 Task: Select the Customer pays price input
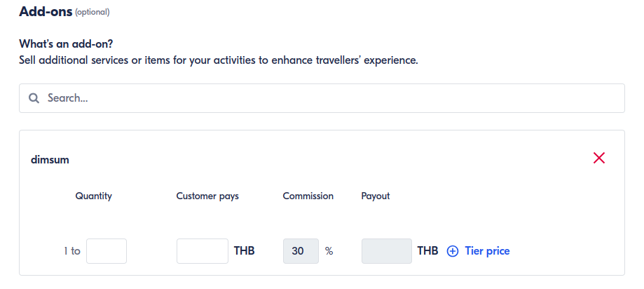click(203, 251)
